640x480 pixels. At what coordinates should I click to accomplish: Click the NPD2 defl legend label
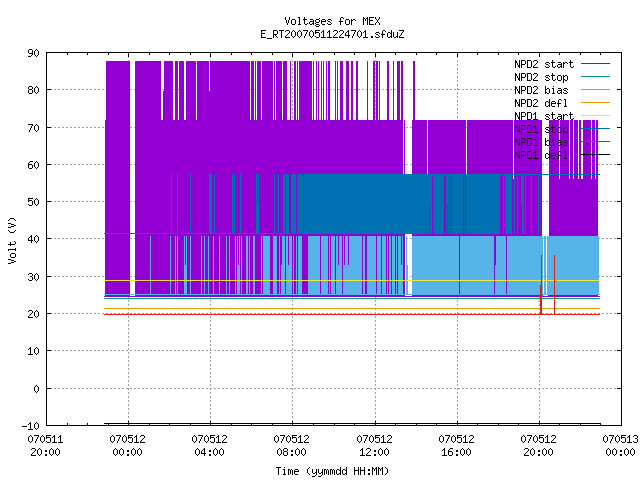coord(541,103)
